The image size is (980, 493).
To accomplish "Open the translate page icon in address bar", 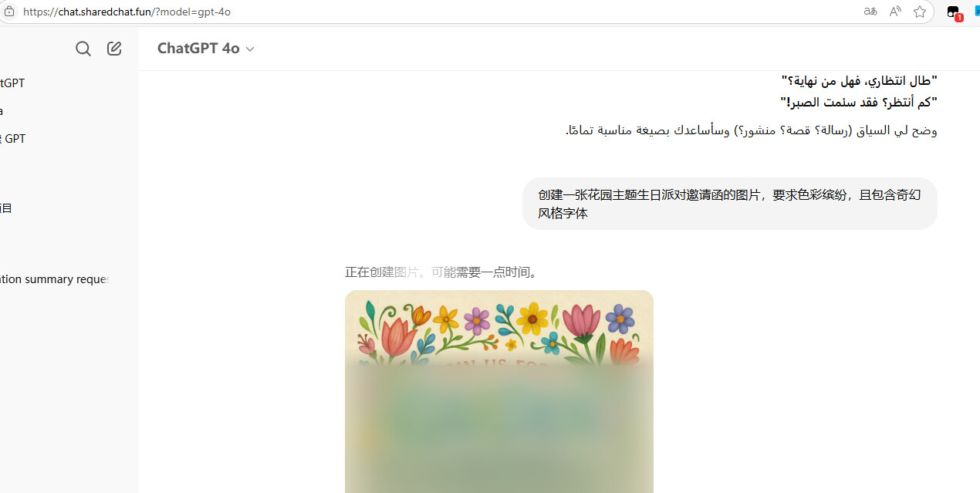I will click(870, 12).
